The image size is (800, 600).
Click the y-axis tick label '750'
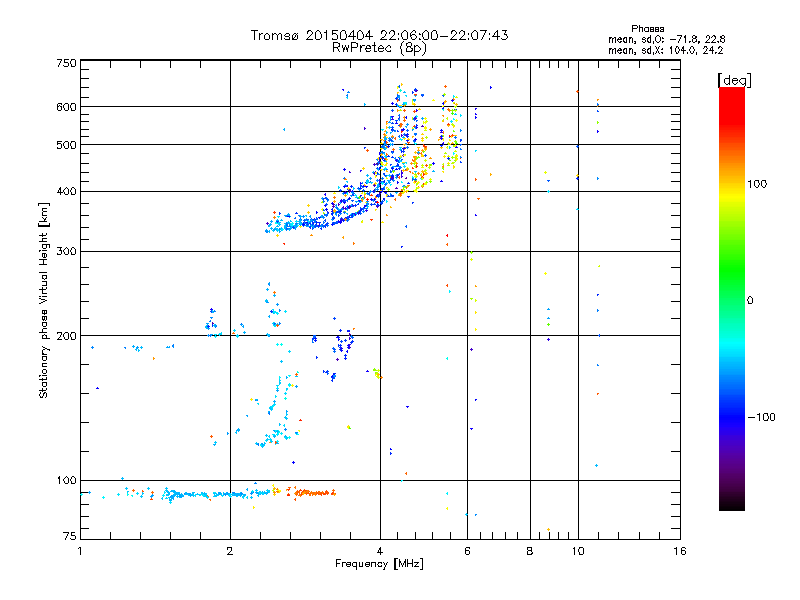66,63
